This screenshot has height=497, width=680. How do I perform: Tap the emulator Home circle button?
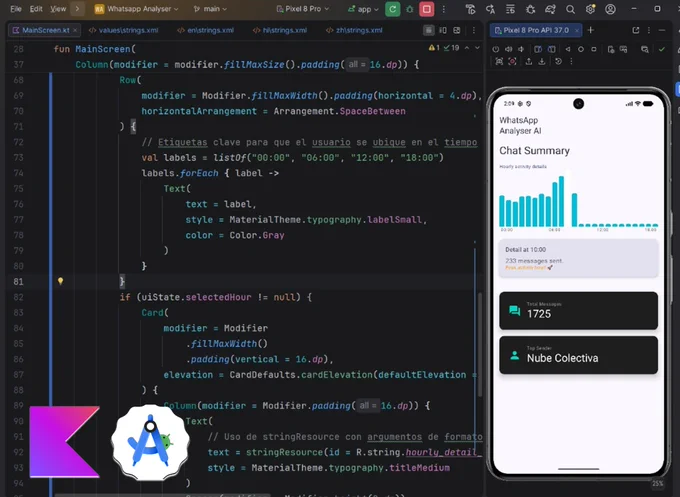(x=581, y=49)
